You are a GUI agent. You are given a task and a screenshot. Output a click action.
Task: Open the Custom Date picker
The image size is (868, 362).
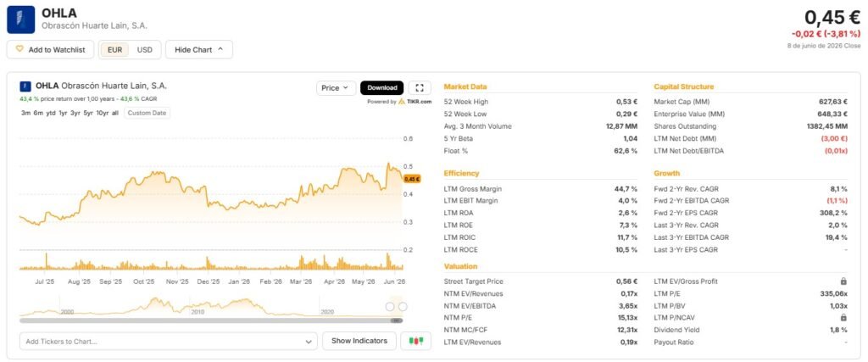(147, 113)
